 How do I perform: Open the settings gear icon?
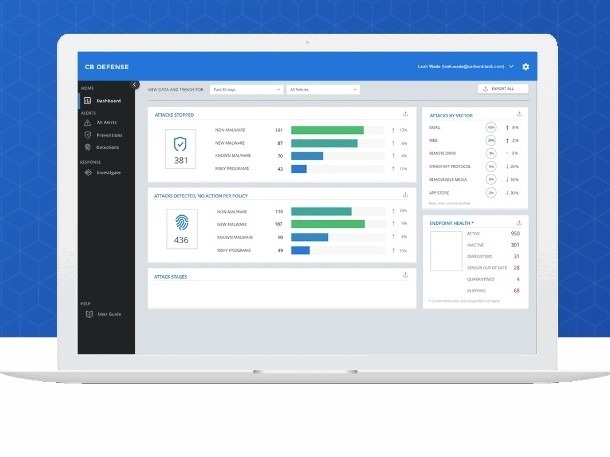tap(526, 67)
